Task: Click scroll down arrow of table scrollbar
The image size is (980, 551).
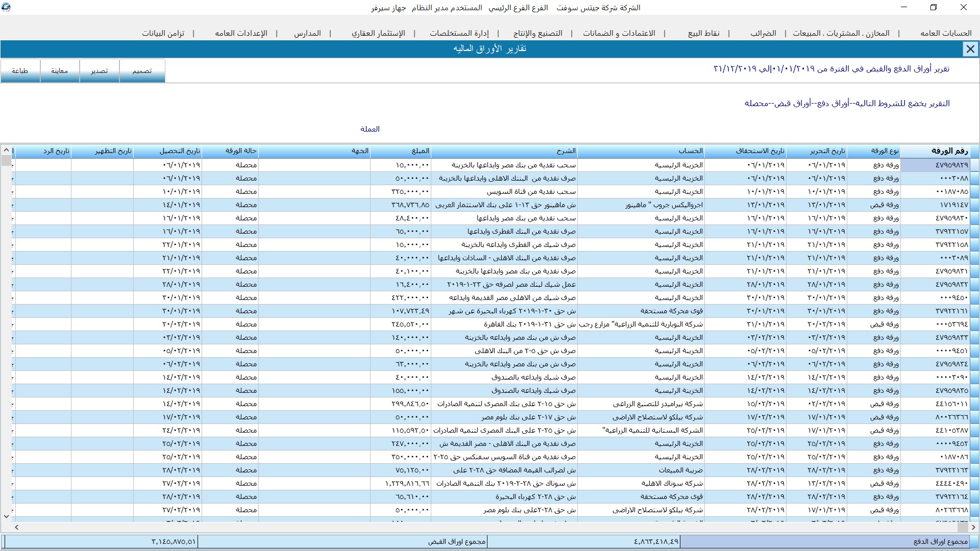Action: point(6,516)
